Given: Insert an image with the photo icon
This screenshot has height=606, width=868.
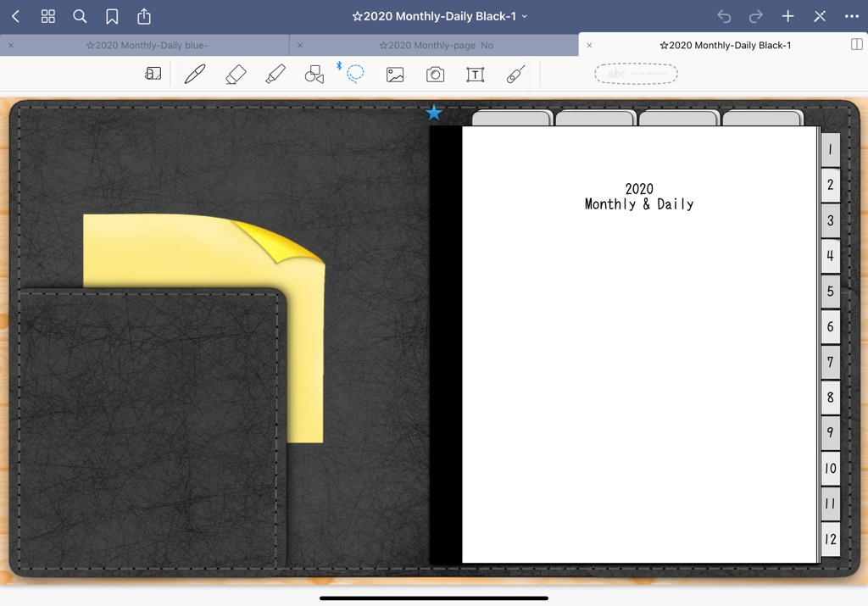Looking at the screenshot, I should [x=395, y=74].
